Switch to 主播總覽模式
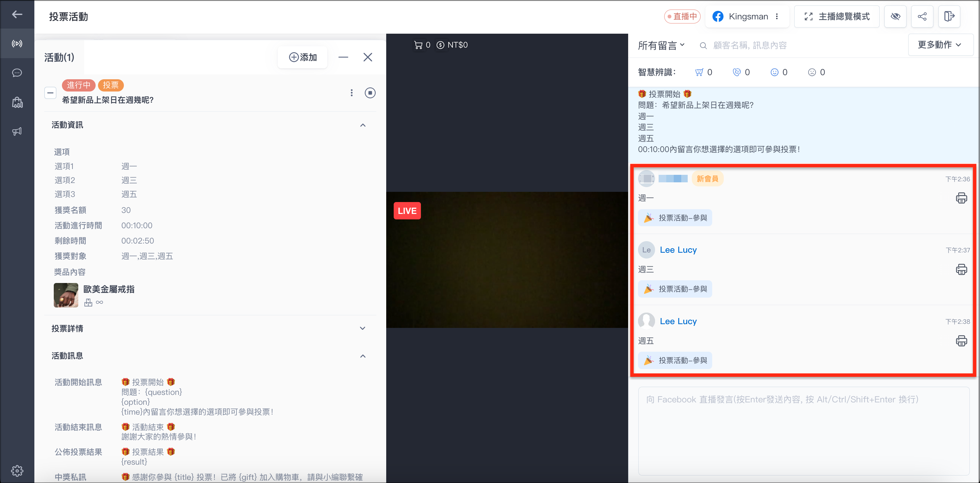This screenshot has width=980, height=483. click(x=837, y=16)
